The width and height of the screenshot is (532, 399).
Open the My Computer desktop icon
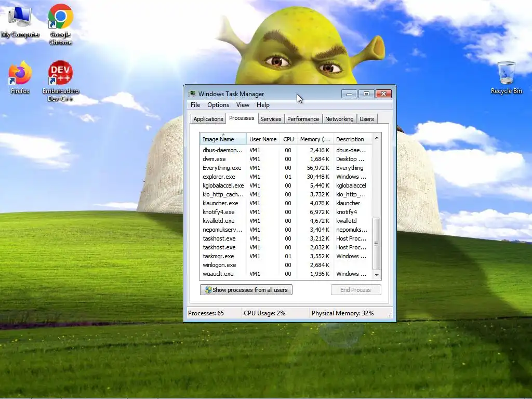click(20, 21)
